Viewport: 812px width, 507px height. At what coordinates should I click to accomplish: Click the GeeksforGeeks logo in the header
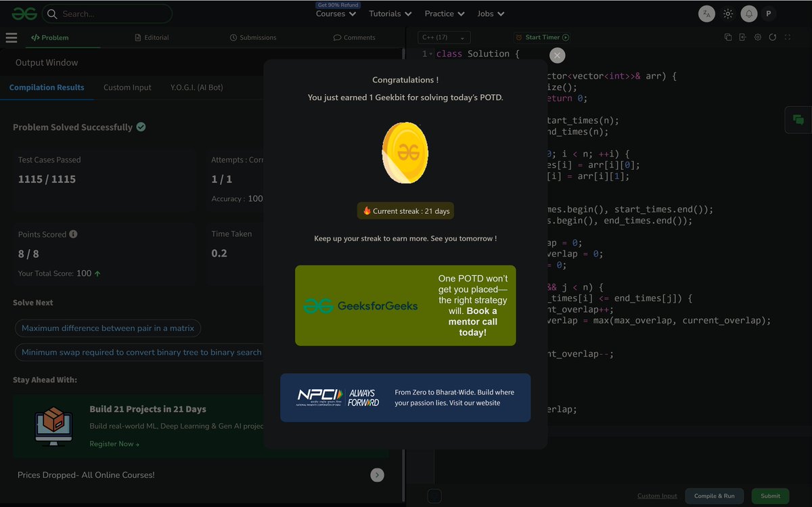(24, 14)
